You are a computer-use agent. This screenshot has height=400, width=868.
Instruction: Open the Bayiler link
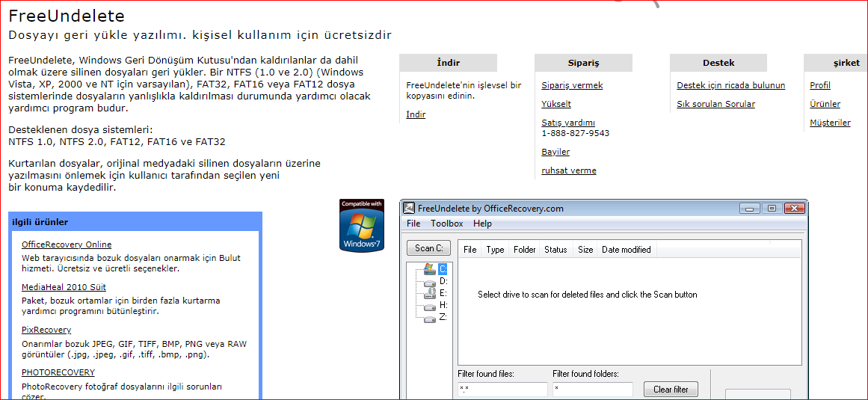(555, 152)
